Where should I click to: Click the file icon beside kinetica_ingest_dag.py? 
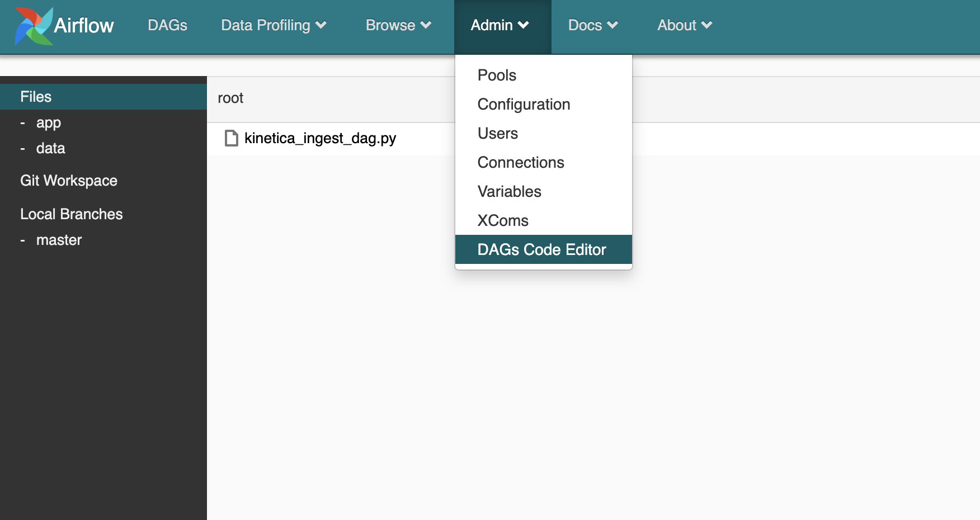point(231,138)
